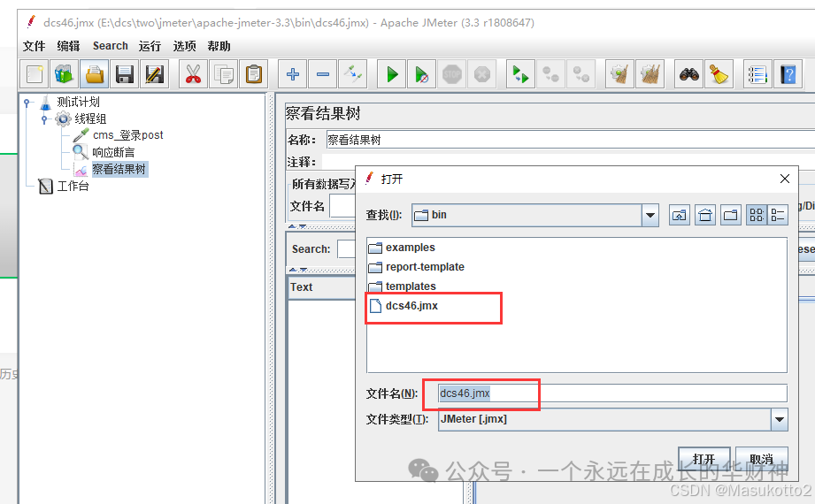The height and width of the screenshot is (504, 815).
Task: Open the 选项 menu
Action: coord(185,46)
